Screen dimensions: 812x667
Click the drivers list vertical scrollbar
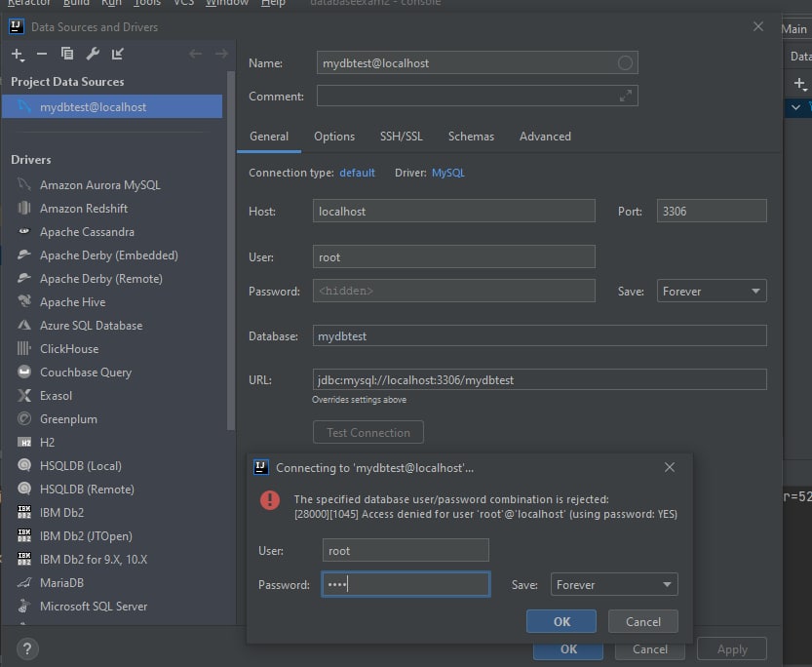click(230, 252)
